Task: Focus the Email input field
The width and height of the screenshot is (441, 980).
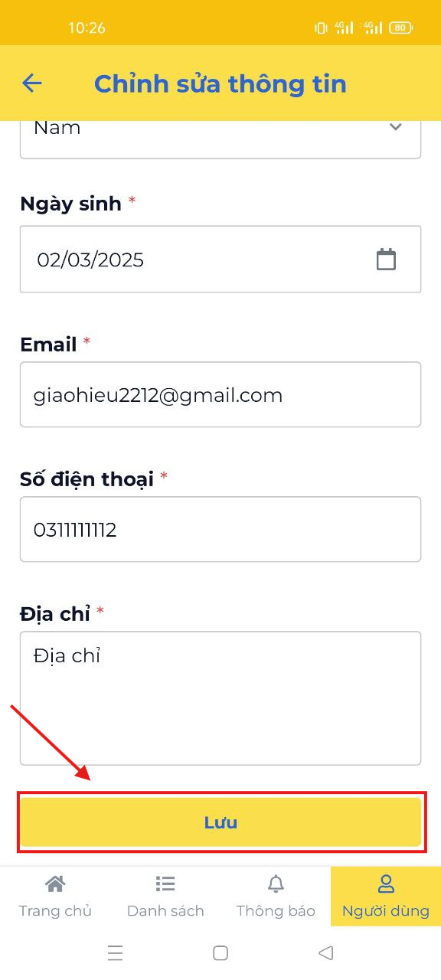Action: tap(220, 394)
